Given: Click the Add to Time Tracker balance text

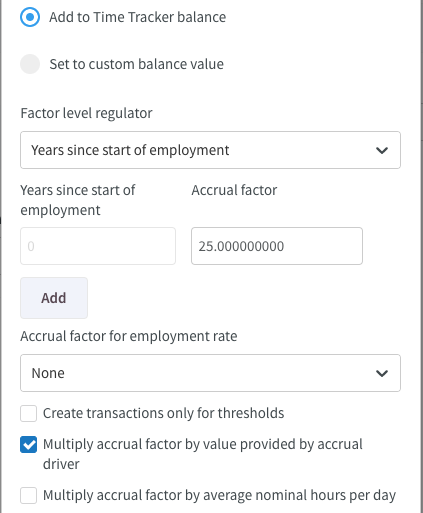Looking at the screenshot, I should pos(137,17).
